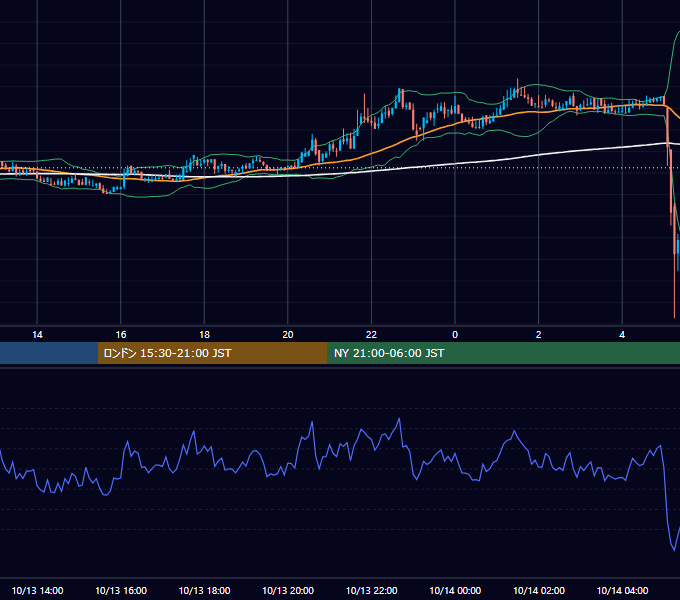Click the 10/14 04:00 date label
680x600 pixels.
(x=622, y=590)
